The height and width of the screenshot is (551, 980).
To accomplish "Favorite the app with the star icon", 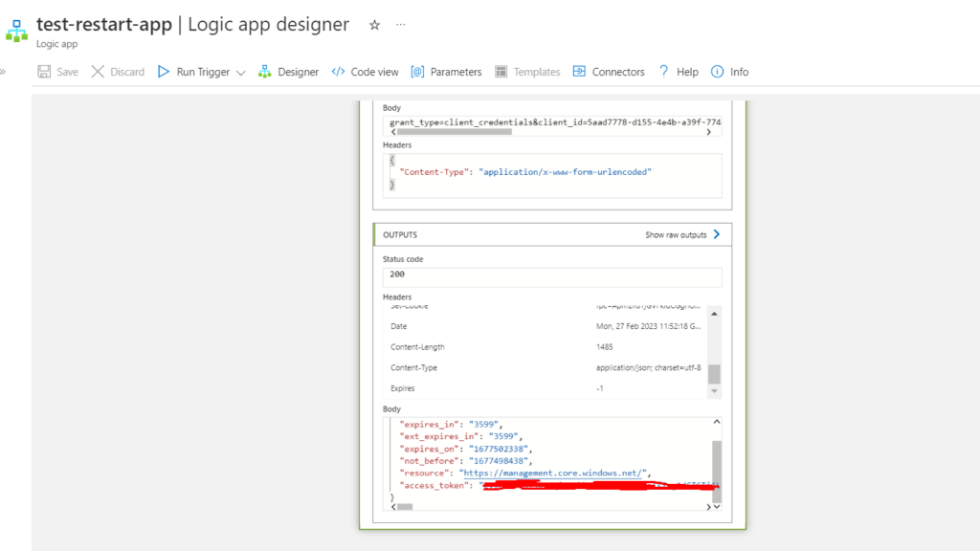I will [374, 25].
